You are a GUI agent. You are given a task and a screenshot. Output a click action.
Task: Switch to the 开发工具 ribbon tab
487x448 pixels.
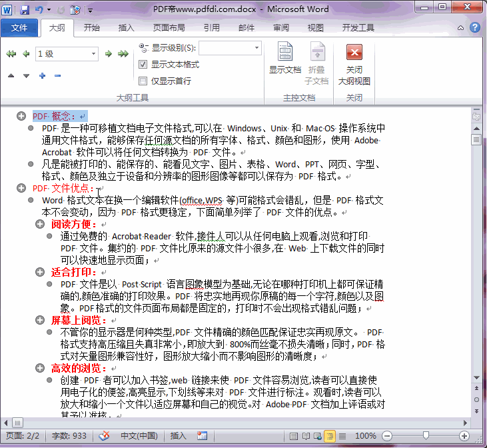[358, 28]
